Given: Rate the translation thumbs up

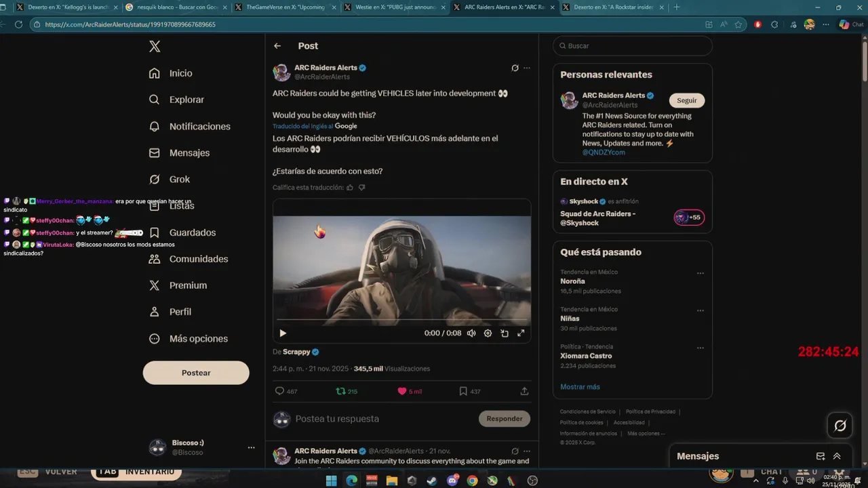Looking at the screenshot, I should [x=350, y=188].
